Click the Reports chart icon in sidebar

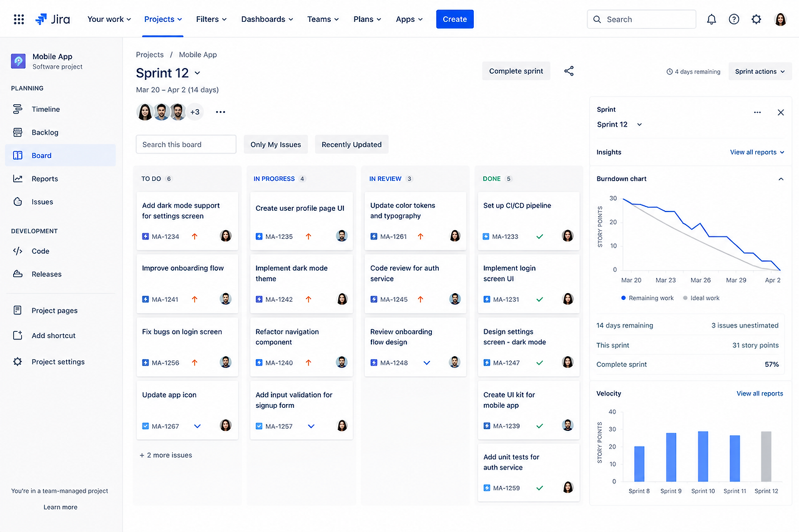tap(18, 178)
